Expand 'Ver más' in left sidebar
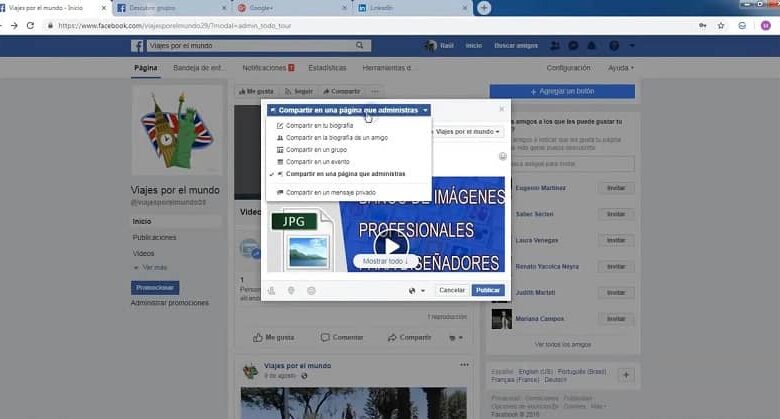Screen dimensions: 780x419 tap(151, 268)
